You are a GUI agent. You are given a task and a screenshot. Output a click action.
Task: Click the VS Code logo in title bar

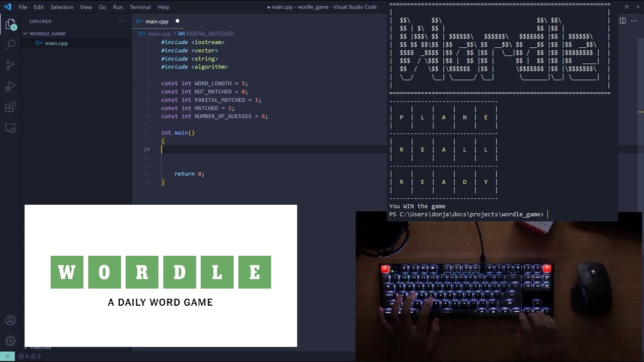coord(7,7)
